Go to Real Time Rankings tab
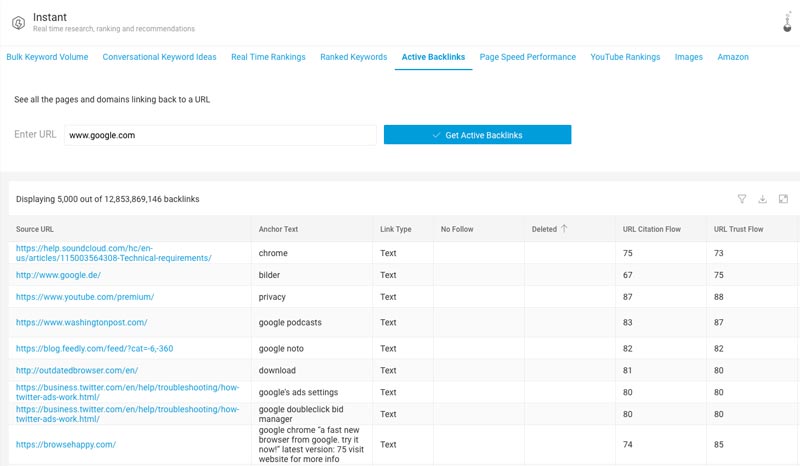 [268, 57]
